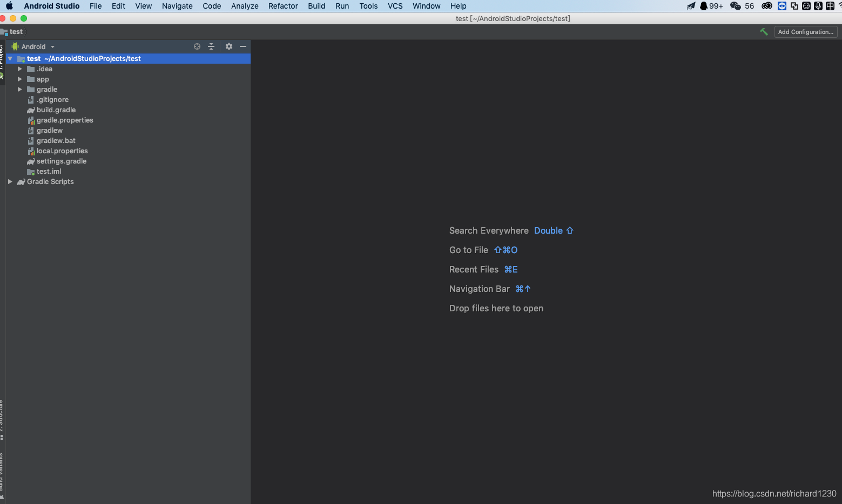Viewport: 842px width, 504px height.
Task: Click the Creative Cloud menu bar icon
Action: 767,6
